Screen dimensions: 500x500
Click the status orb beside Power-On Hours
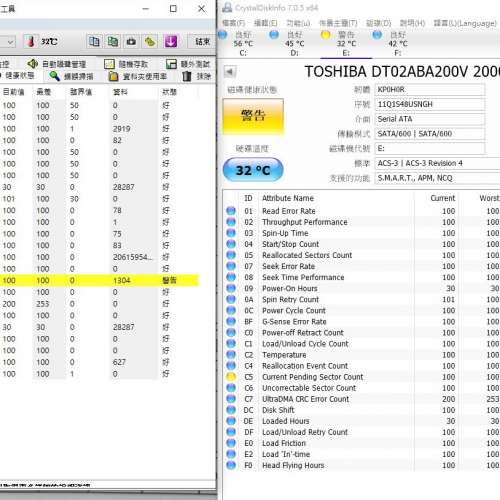click(231, 288)
